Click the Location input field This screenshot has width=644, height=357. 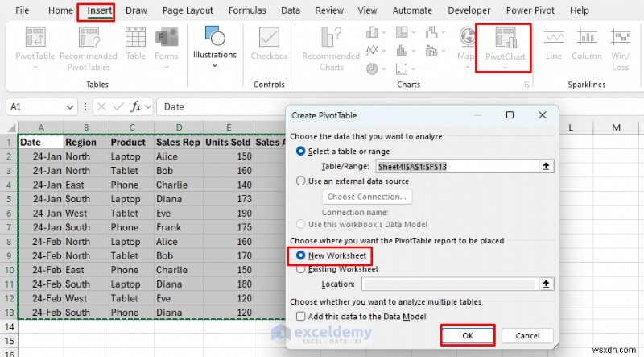pyautogui.click(x=450, y=284)
